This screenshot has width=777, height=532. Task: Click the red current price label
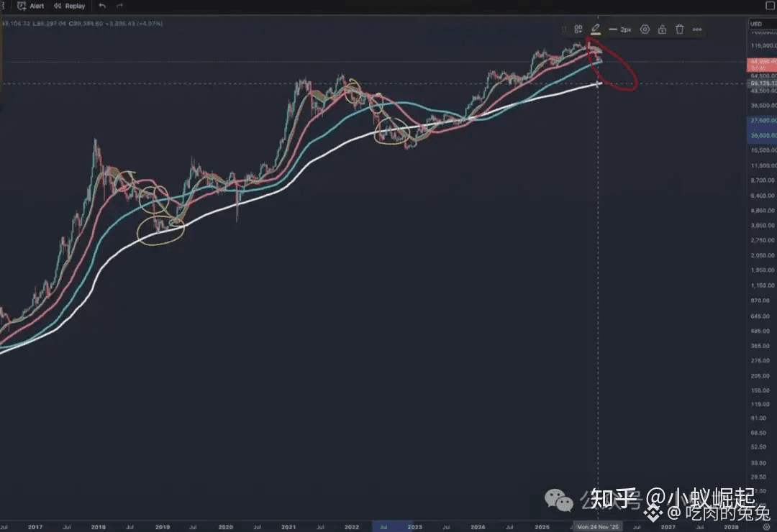click(x=762, y=65)
